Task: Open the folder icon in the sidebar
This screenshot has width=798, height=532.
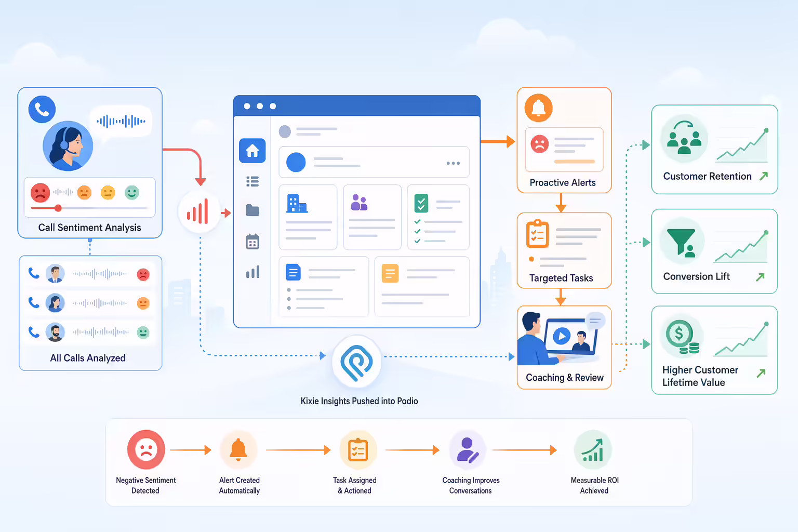Action: tap(252, 210)
